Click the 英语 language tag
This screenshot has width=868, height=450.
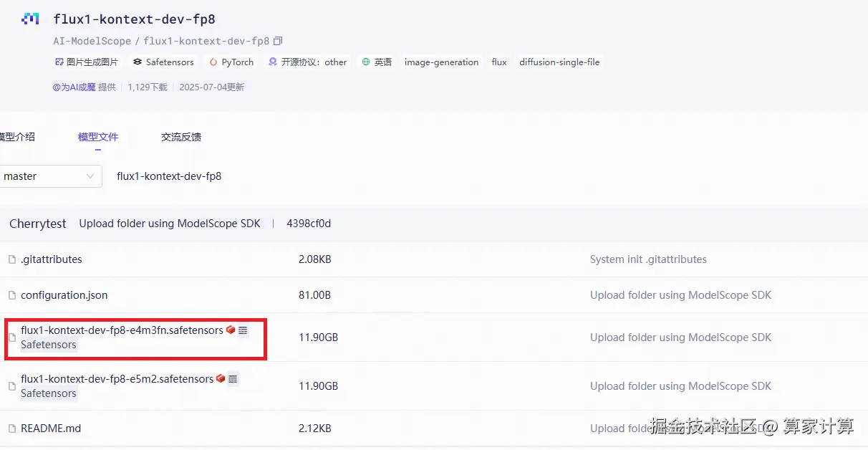click(377, 62)
